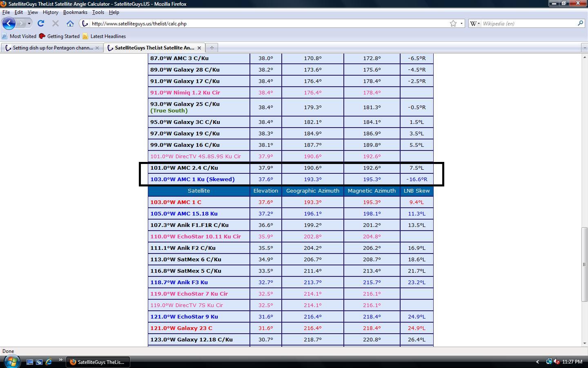Click '87.0°W AMC 3 C/Ku' entry

click(x=179, y=58)
